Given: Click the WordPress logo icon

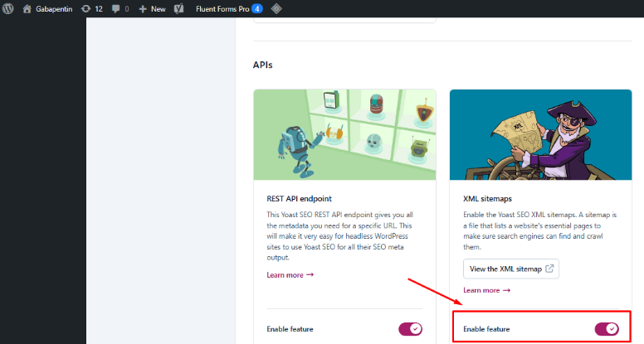Looking at the screenshot, I should [x=8, y=8].
